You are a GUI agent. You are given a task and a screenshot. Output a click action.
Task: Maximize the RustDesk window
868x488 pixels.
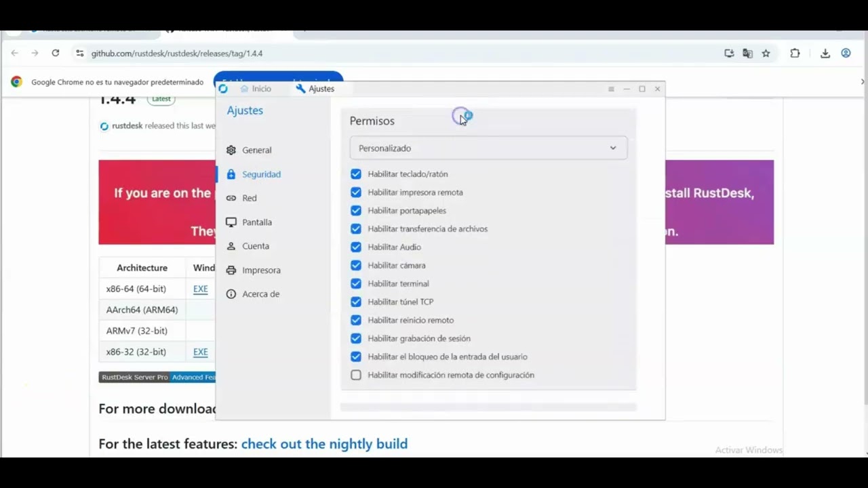tap(642, 89)
